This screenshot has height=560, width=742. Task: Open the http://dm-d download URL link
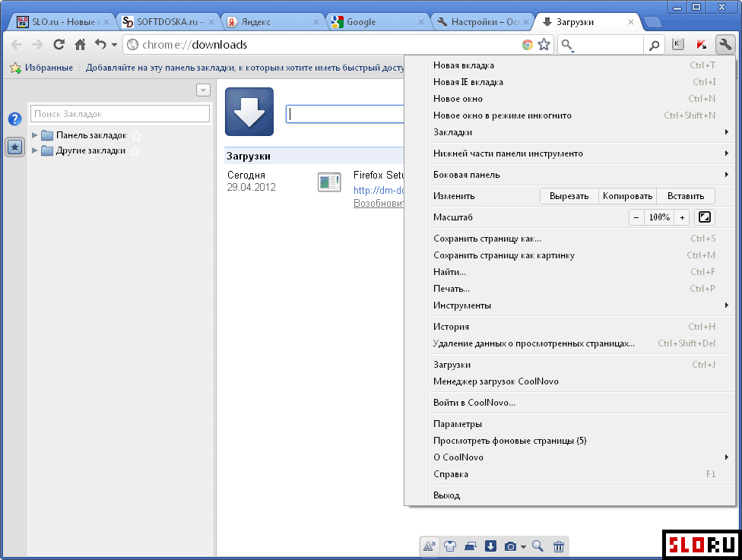379,190
